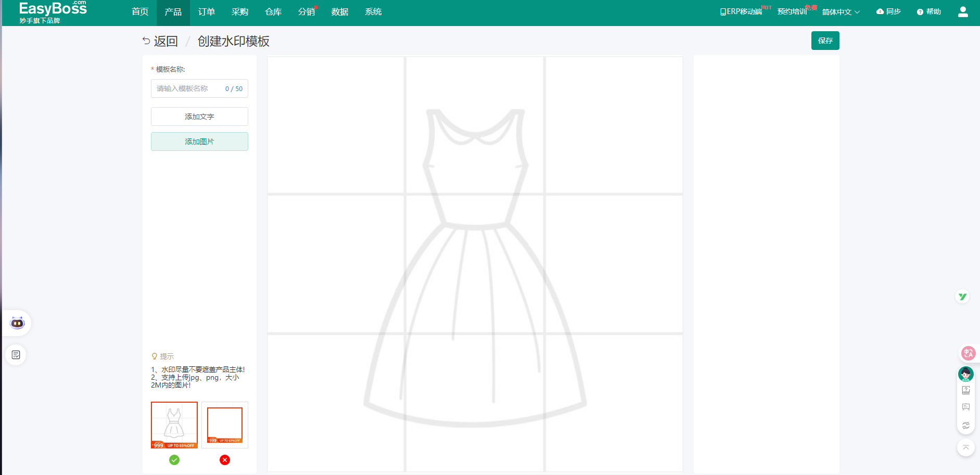Open the 订单 menu

(206, 12)
